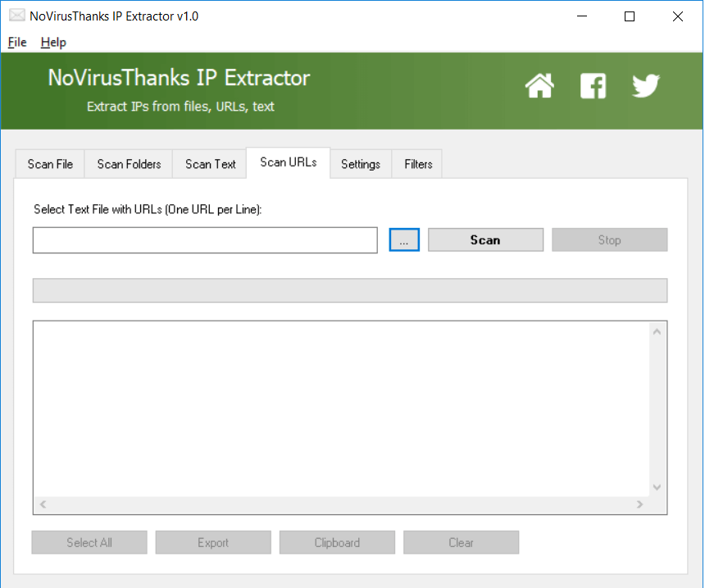The height and width of the screenshot is (588, 705).
Task: Browse for a file with the ... button
Action: pos(404,239)
